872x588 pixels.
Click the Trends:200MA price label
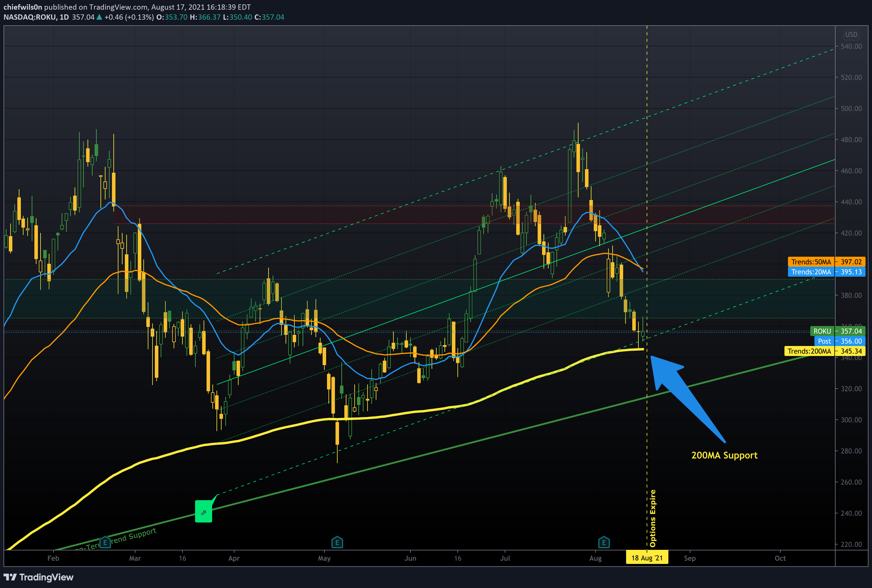pyautogui.click(x=825, y=351)
